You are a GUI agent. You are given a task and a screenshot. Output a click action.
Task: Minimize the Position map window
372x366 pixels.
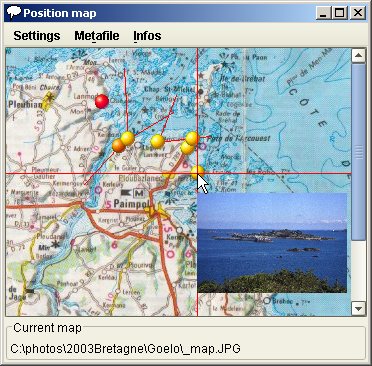323,13
